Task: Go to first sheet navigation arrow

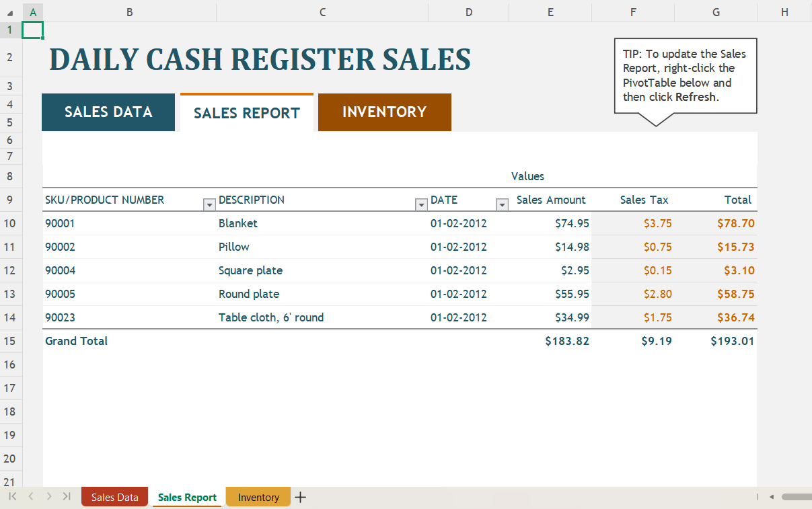Action: click(x=13, y=496)
